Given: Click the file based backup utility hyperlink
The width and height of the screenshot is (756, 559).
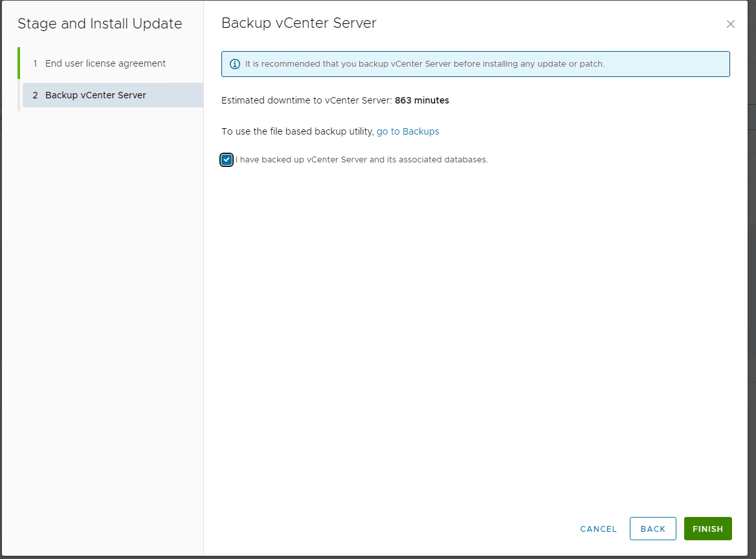Looking at the screenshot, I should click(408, 131).
